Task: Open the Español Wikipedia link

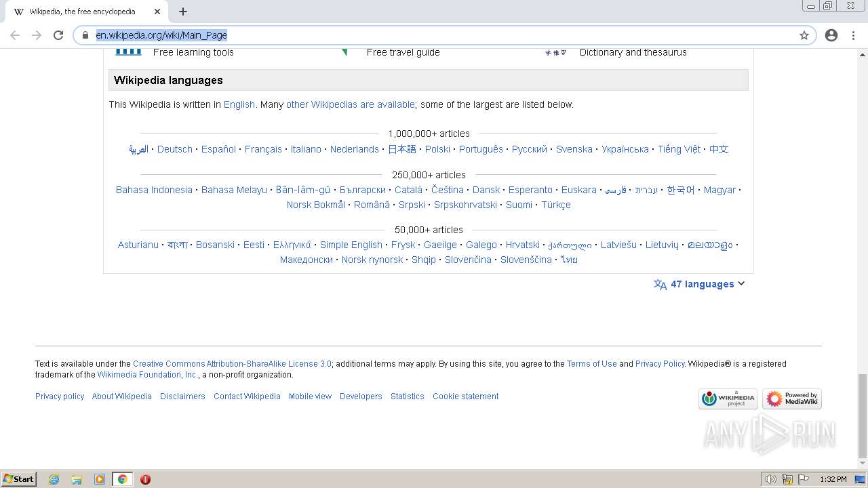Action: pos(218,149)
